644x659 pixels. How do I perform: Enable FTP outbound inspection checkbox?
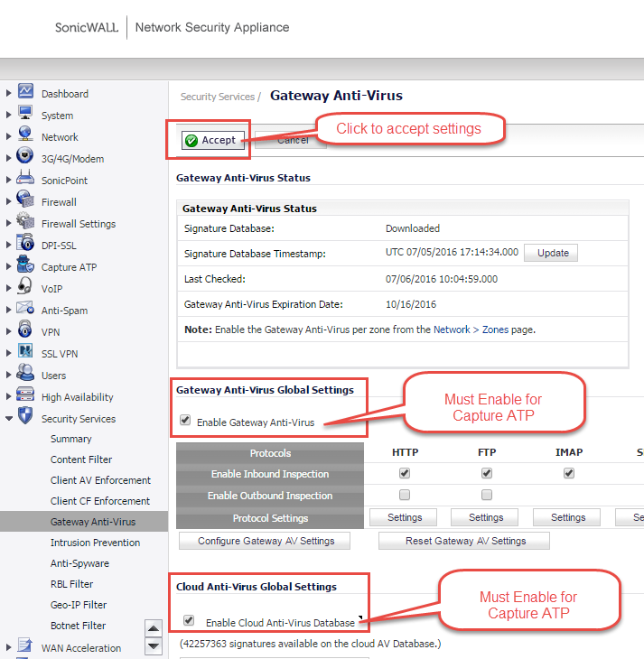487,495
